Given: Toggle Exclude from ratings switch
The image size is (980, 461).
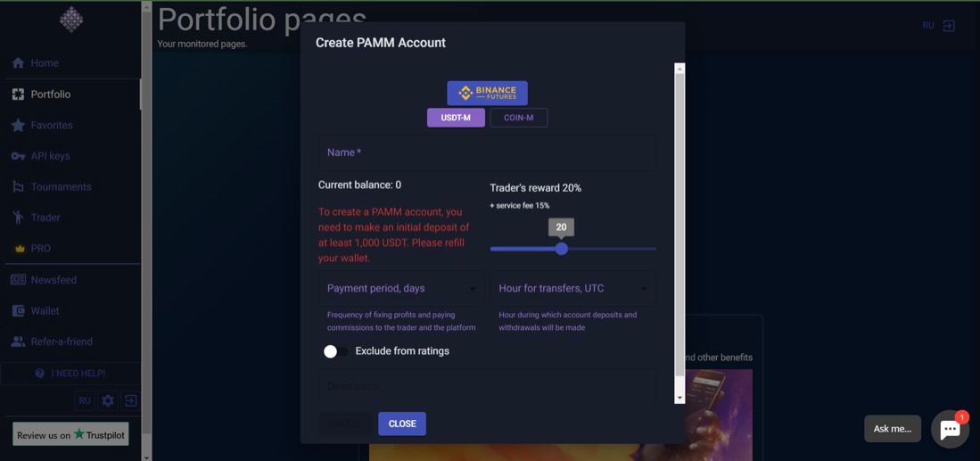Looking at the screenshot, I should (335, 351).
